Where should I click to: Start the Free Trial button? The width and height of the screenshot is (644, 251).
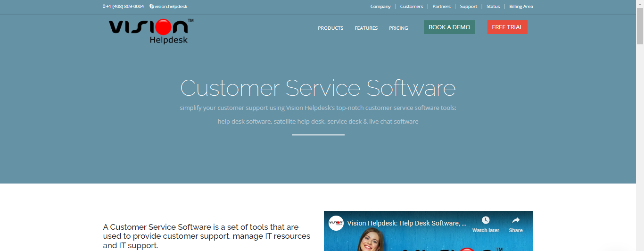click(507, 27)
